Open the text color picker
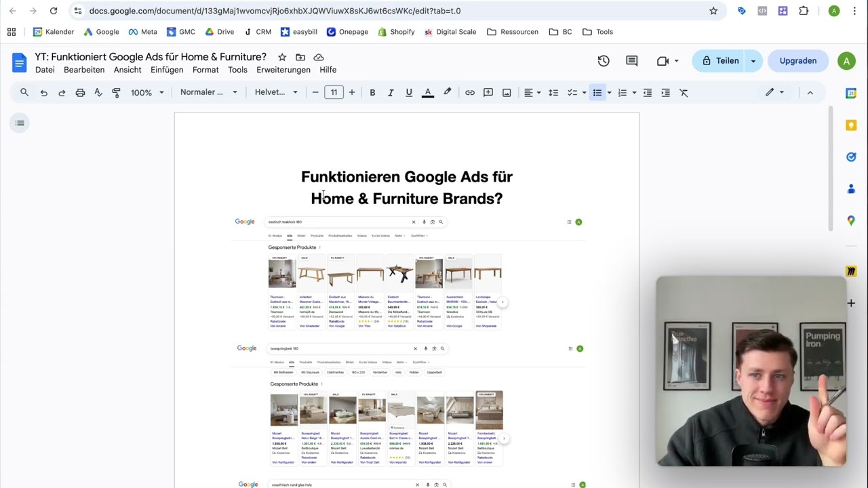The width and height of the screenshot is (868, 488). click(x=428, y=92)
